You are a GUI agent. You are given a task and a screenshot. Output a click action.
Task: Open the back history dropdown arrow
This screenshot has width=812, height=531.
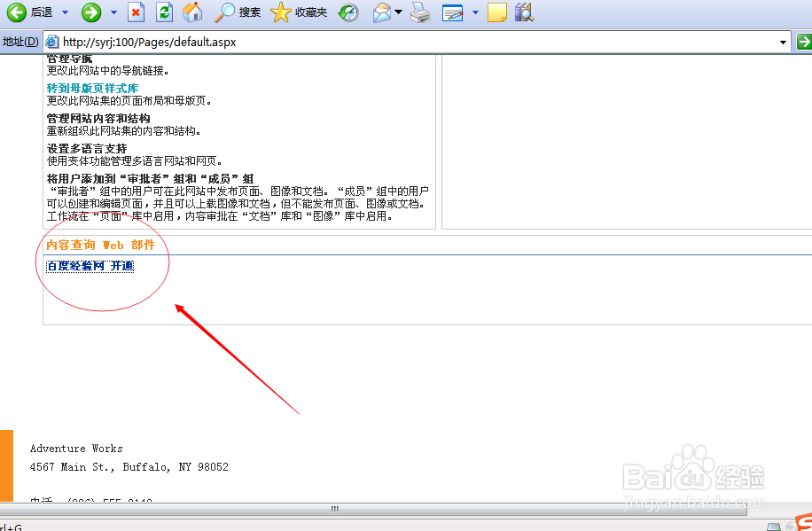click(66, 12)
